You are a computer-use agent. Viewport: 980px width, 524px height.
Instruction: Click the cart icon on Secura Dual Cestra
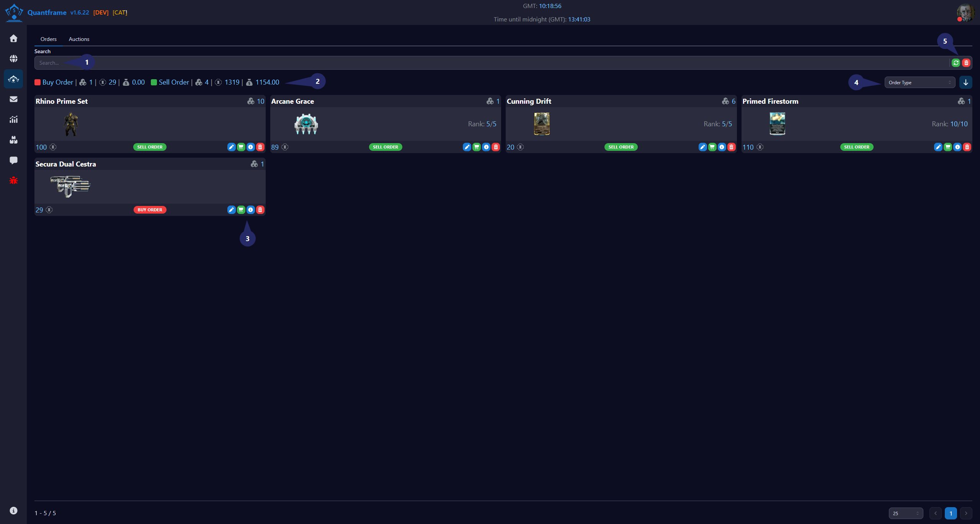coord(241,210)
